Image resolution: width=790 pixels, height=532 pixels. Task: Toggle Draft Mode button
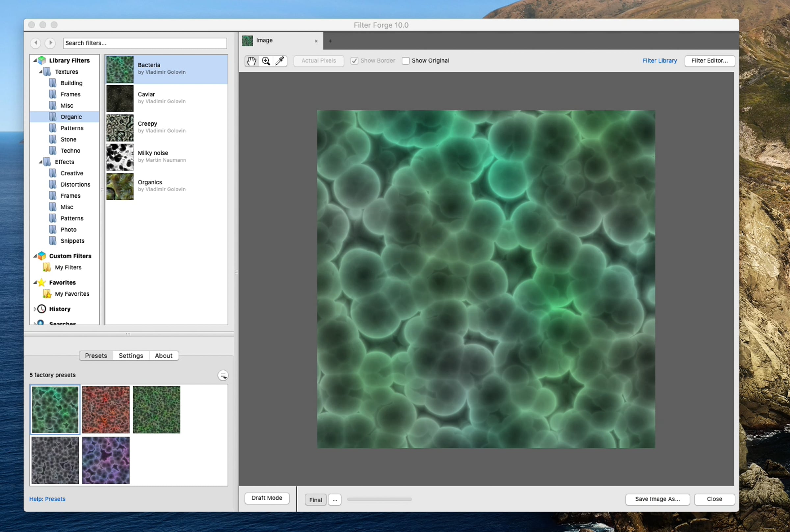[x=267, y=498]
